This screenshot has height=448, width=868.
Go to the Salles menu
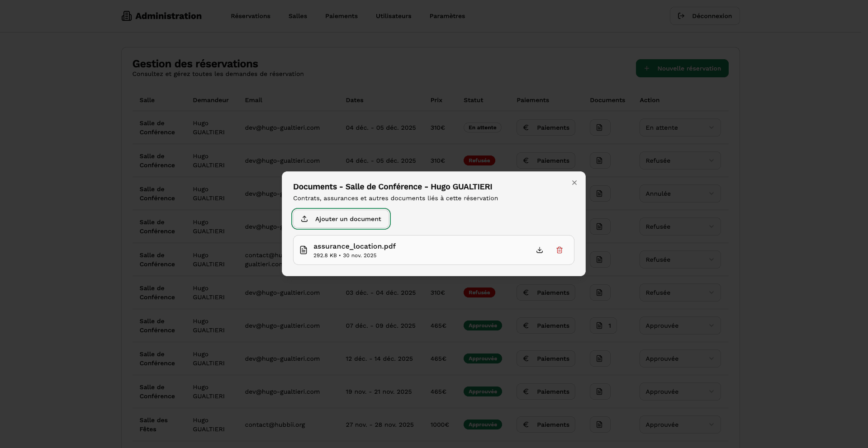tap(298, 16)
